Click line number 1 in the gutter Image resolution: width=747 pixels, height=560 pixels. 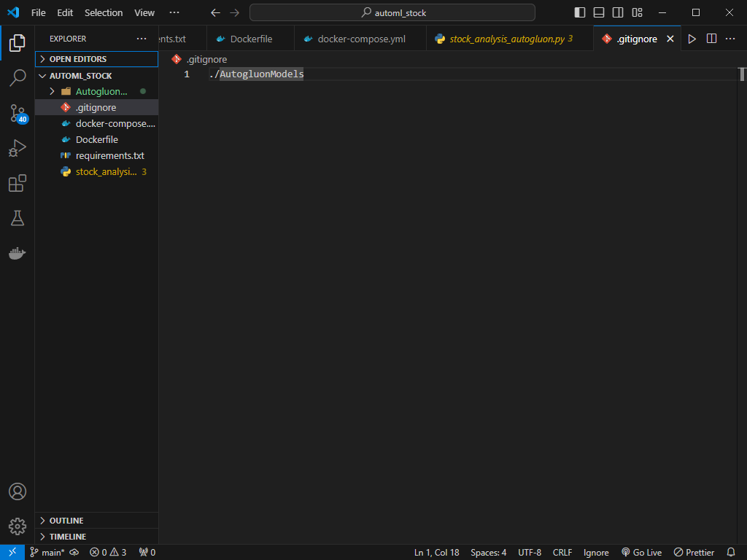pos(187,74)
